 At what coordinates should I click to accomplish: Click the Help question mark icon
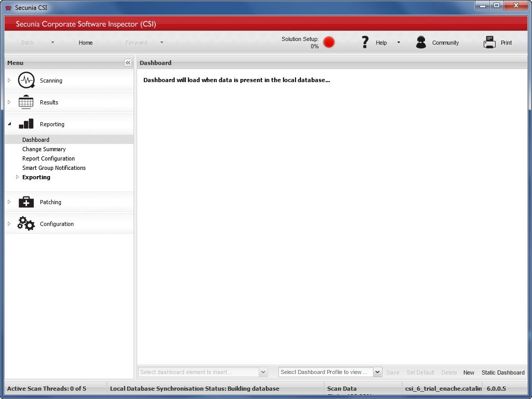tap(365, 43)
